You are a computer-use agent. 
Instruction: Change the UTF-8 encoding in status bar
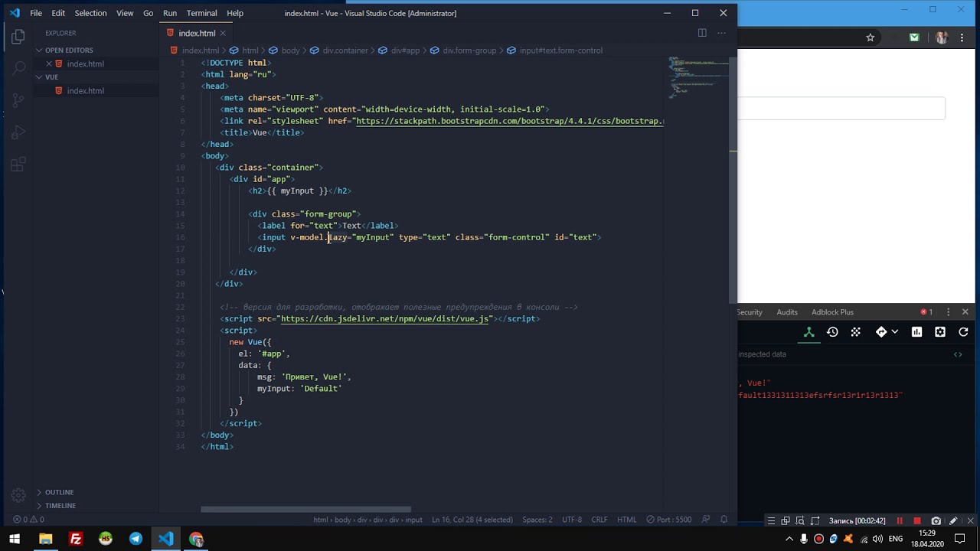coord(571,520)
